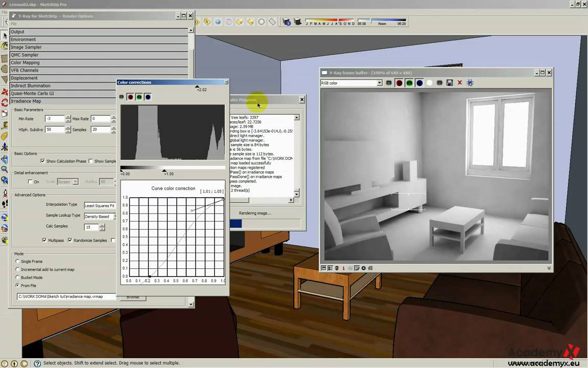Click the Max Rate input field

(x=101, y=119)
